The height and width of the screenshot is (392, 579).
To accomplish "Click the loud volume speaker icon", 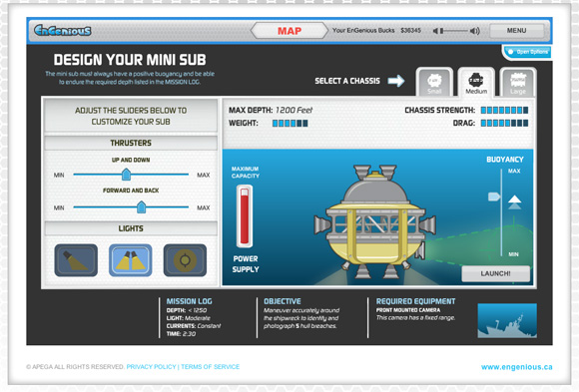I will (475, 31).
